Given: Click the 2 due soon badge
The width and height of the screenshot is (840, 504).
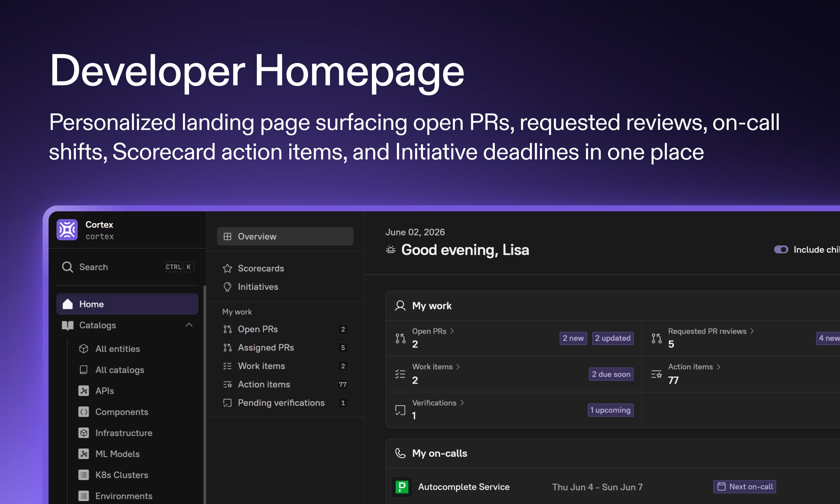Looking at the screenshot, I should [x=611, y=374].
